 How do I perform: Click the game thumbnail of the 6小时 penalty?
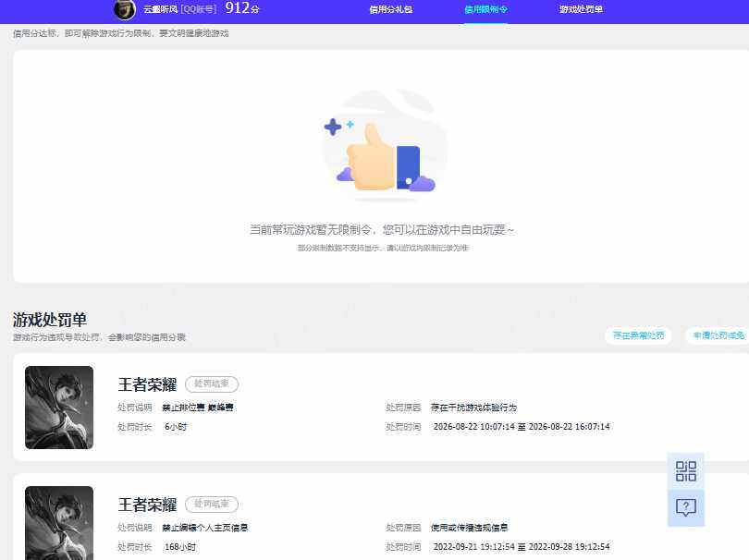(x=59, y=408)
